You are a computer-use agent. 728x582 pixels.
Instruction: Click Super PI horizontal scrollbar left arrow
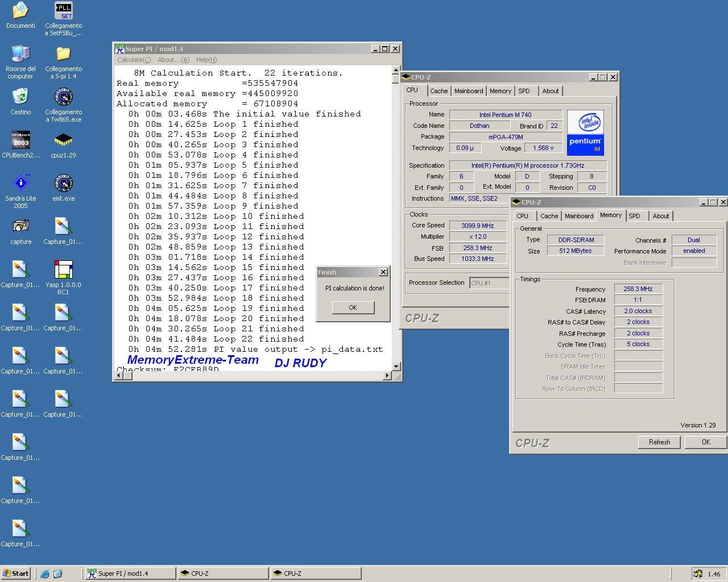[x=119, y=375]
